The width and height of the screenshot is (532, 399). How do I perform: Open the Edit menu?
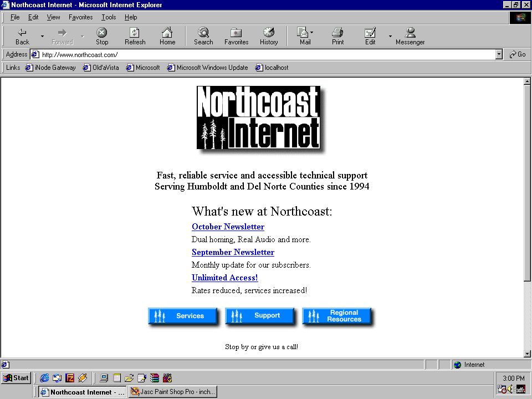[x=33, y=17]
